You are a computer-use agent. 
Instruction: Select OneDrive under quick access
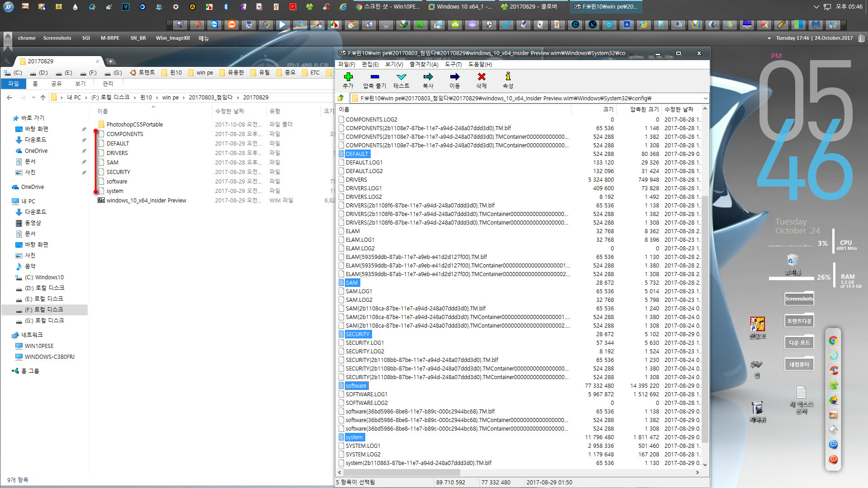36,151
